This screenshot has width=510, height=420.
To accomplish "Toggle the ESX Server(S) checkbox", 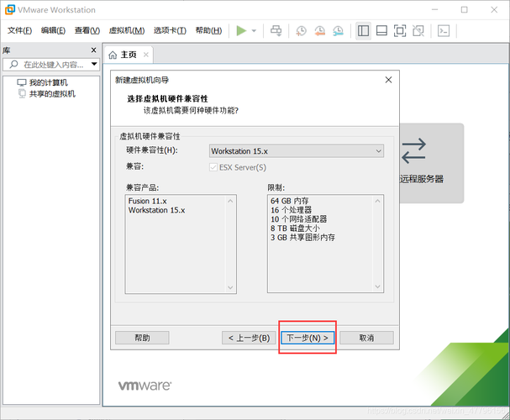I will [213, 167].
